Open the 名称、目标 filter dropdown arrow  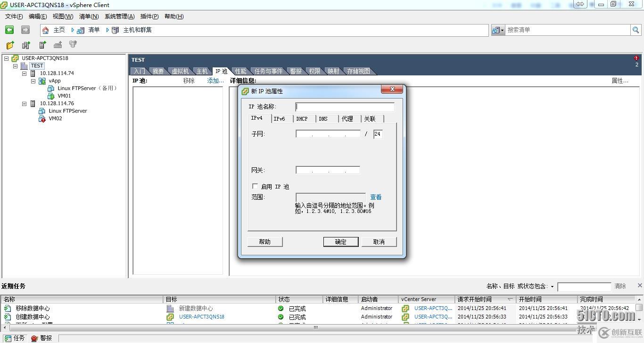click(552, 286)
